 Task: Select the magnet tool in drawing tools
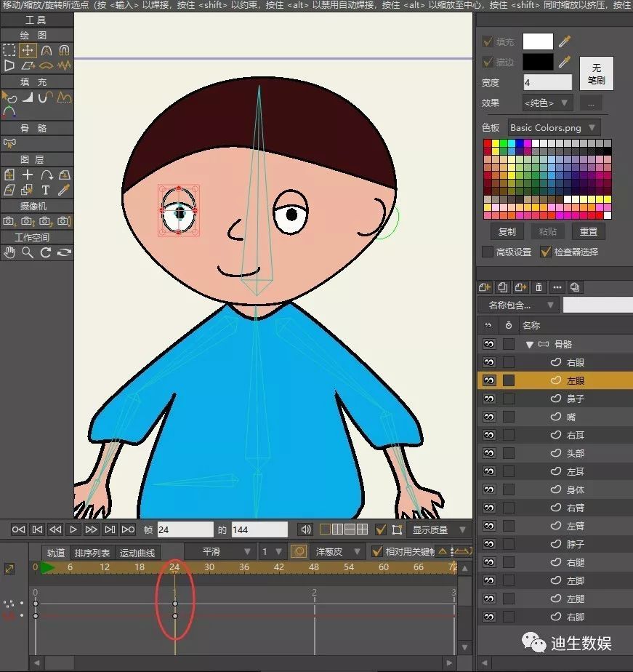tap(64, 51)
